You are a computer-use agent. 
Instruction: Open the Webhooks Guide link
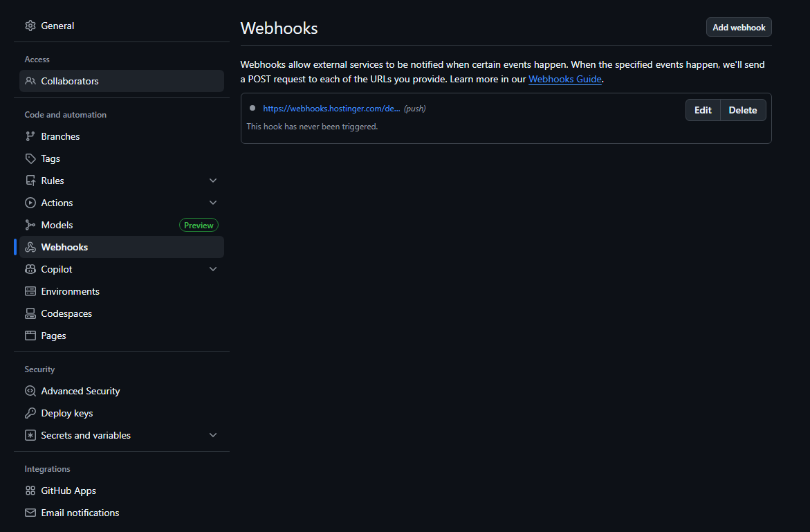[x=565, y=79]
